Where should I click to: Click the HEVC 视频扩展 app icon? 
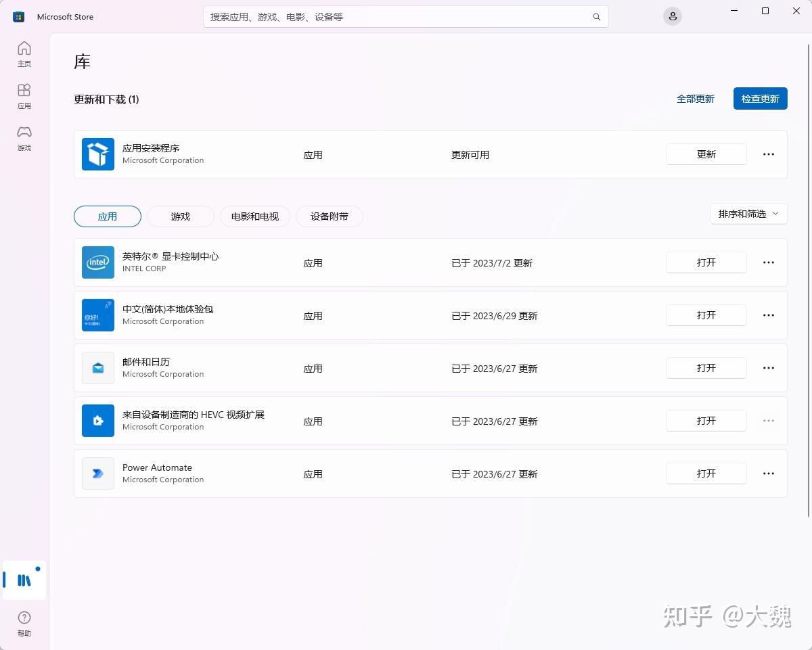[x=98, y=421]
